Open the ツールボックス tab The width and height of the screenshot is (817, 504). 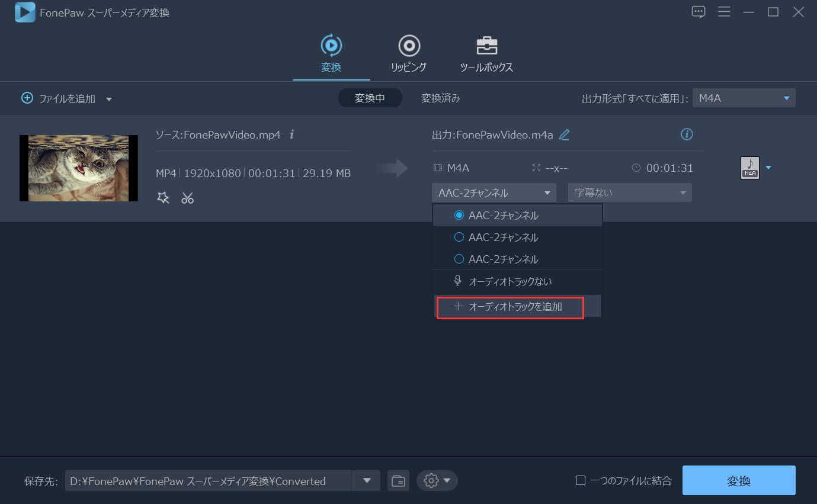click(486, 54)
